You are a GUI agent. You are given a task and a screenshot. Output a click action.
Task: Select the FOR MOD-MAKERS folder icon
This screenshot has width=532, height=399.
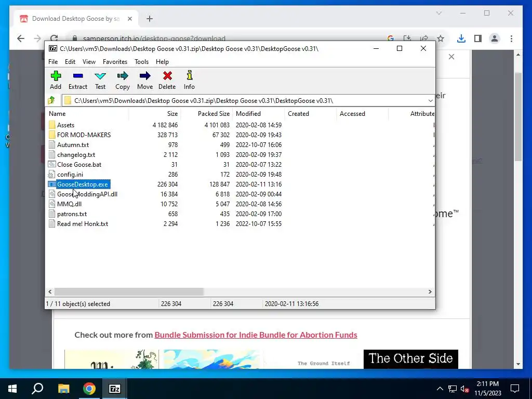[x=52, y=135]
